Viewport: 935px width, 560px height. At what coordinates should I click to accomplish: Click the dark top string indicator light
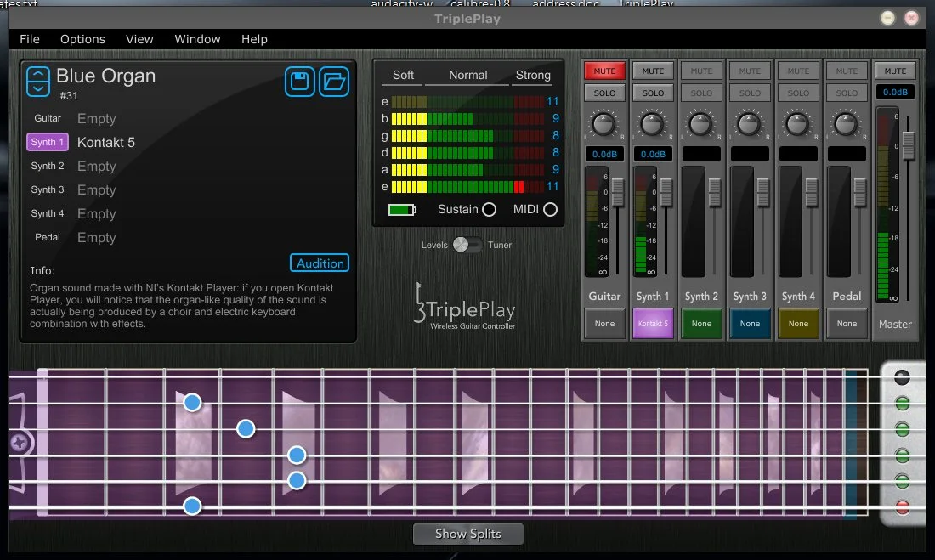902,377
